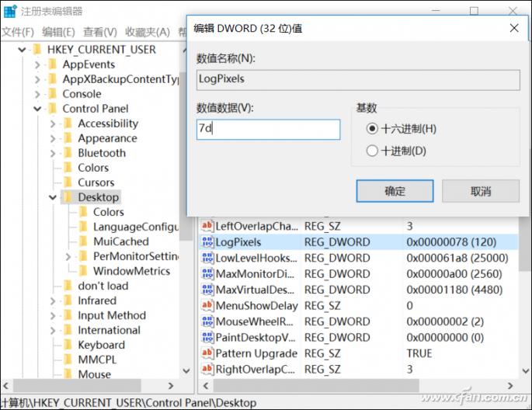Click the Cursors folder icon
Screen dimensions: 532x410
click(x=68, y=182)
